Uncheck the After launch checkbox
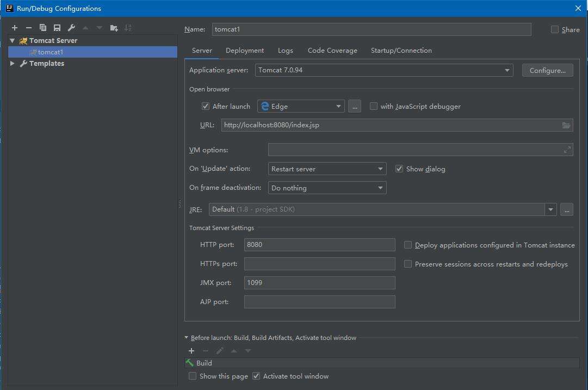588x390 pixels. pyautogui.click(x=206, y=106)
